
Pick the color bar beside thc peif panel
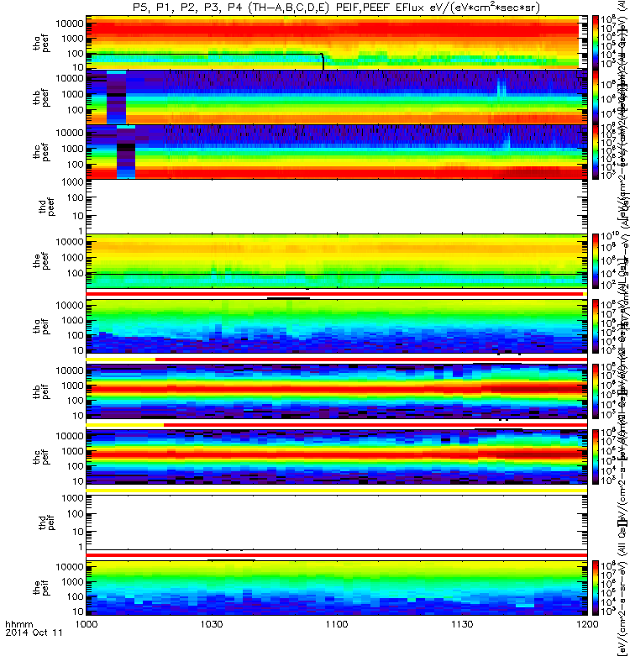[596, 457]
